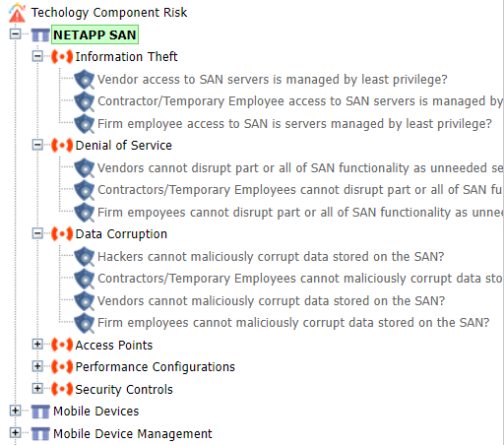Expand the Mobile Device Management node
The height and width of the screenshot is (445, 504).
(15, 433)
